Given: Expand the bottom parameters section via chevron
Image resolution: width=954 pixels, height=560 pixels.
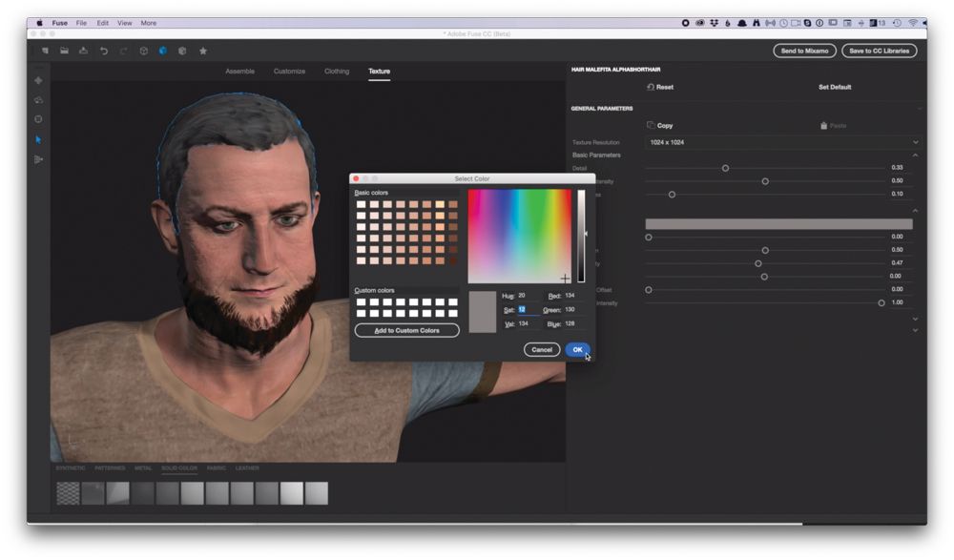Looking at the screenshot, I should click(x=914, y=328).
